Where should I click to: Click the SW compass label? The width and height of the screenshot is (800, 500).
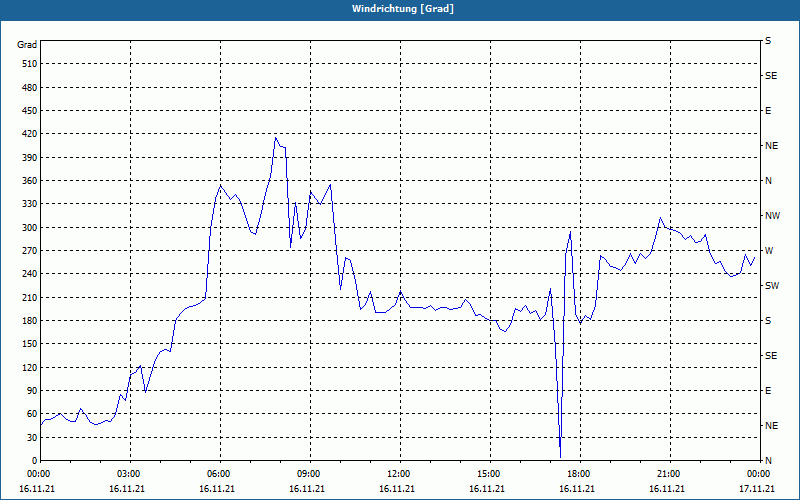pos(772,286)
